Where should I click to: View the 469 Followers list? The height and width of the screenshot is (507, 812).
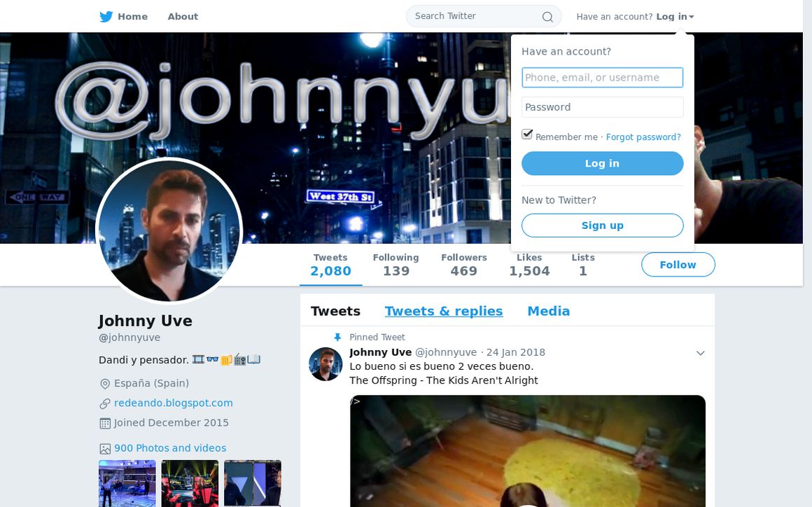click(464, 265)
